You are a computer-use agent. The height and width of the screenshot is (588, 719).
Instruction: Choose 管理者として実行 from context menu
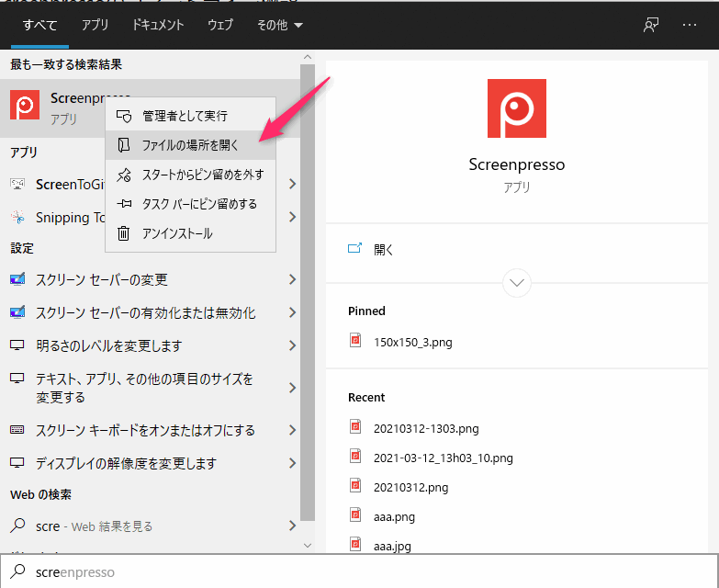click(x=190, y=116)
